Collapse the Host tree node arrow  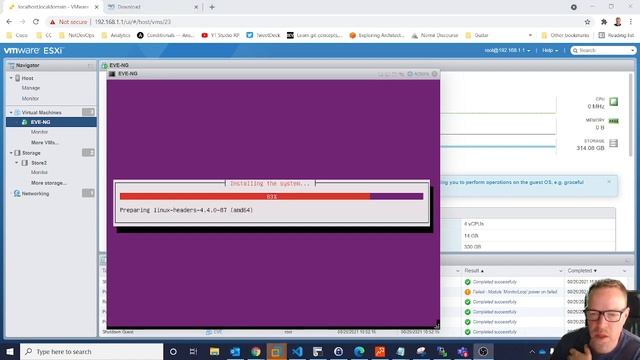click(11, 78)
